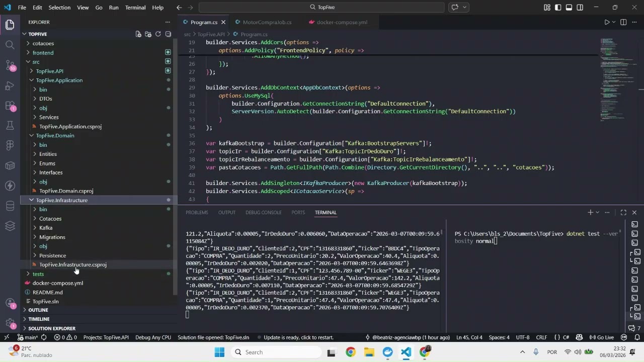
Task: Switch to the docker-compose.yml tab
Action: pyautogui.click(x=342, y=22)
